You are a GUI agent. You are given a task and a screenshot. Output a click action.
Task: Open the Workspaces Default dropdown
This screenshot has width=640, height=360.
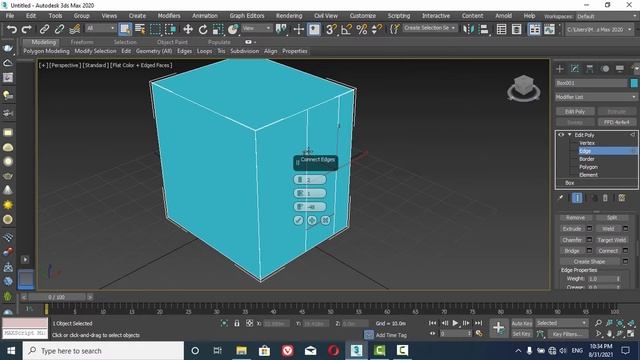(607, 16)
